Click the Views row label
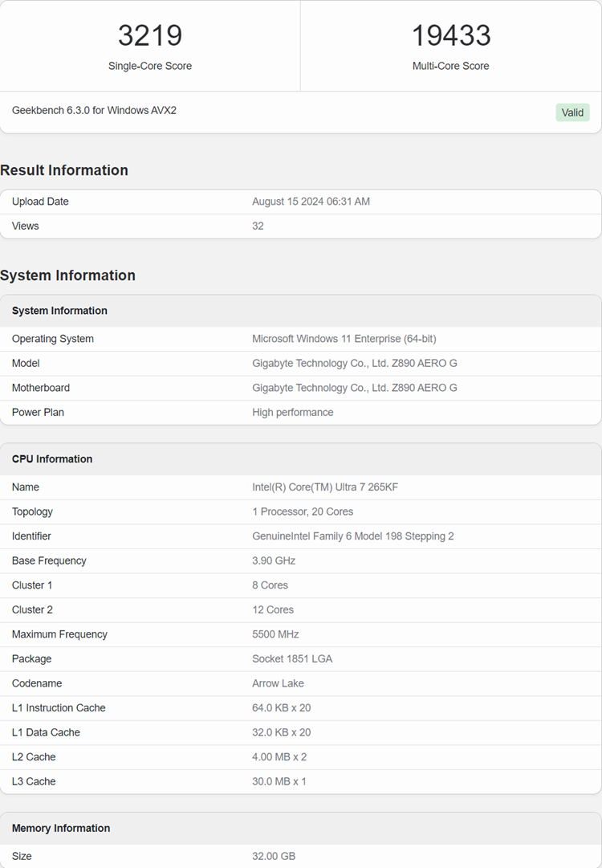This screenshot has height=868, width=602. pyautogui.click(x=26, y=226)
